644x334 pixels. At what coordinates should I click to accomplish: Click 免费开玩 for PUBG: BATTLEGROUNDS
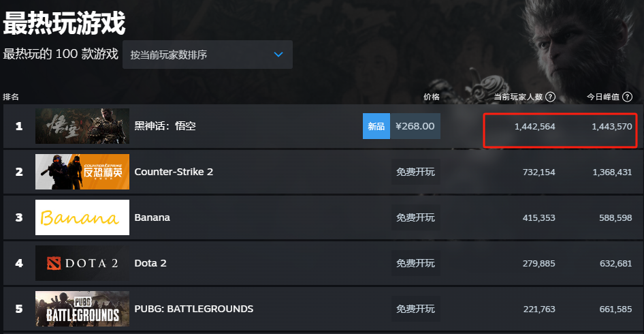pyautogui.click(x=415, y=309)
